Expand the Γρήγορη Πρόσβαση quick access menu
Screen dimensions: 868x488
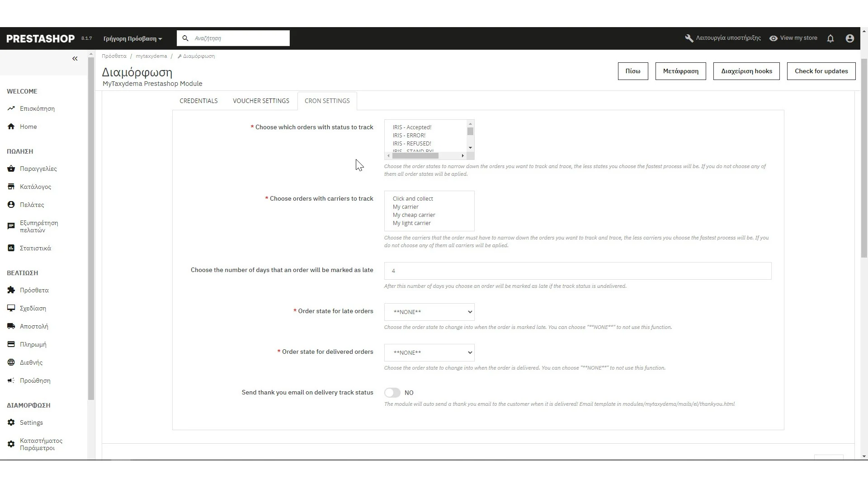[x=132, y=38]
